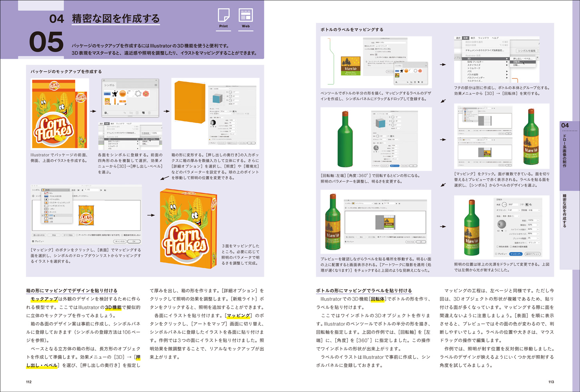Select the orange glossy sphere symbol
The height and width of the screenshot is (392, 580).
(123, 94)
